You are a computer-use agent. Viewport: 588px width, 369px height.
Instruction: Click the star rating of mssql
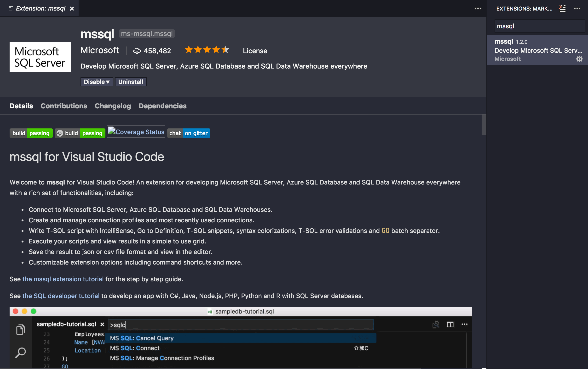[x=207, y=50]
